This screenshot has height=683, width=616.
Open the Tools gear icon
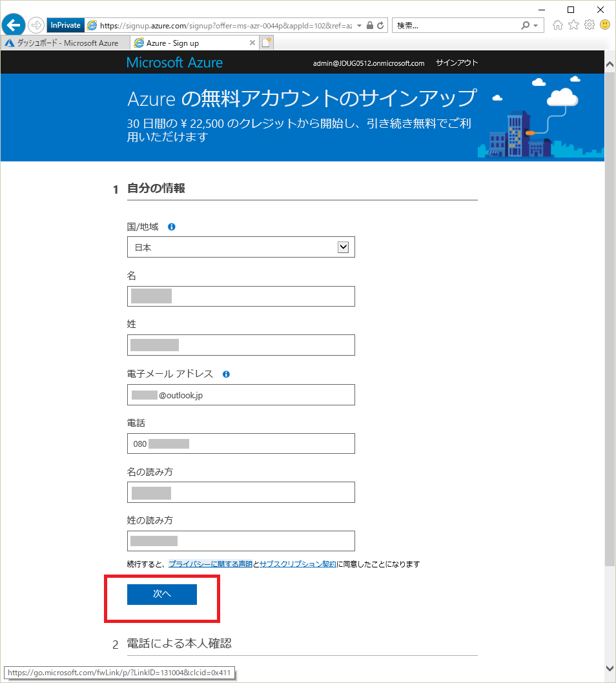[590, 25]
